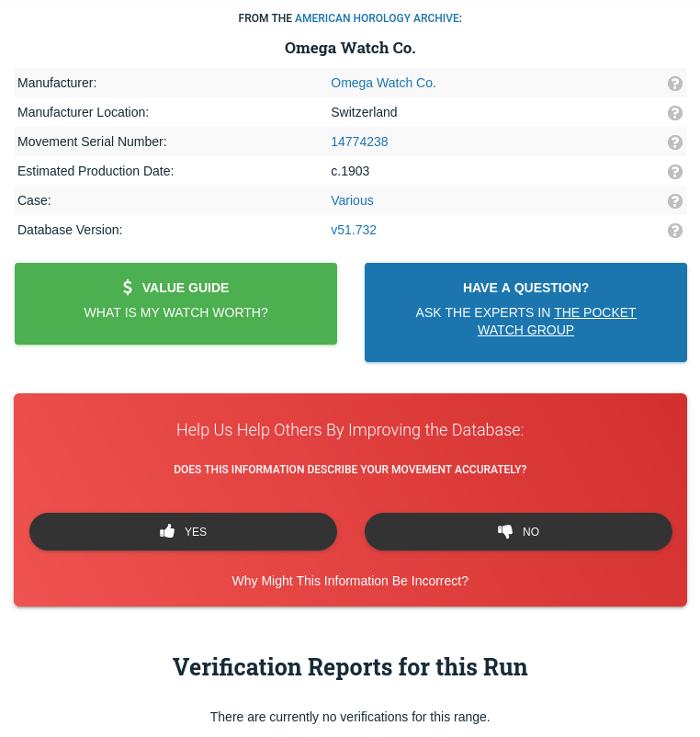700x737 pixels.
Task: Open help icon for Movement Serial Number
Action: click(675, 142)
